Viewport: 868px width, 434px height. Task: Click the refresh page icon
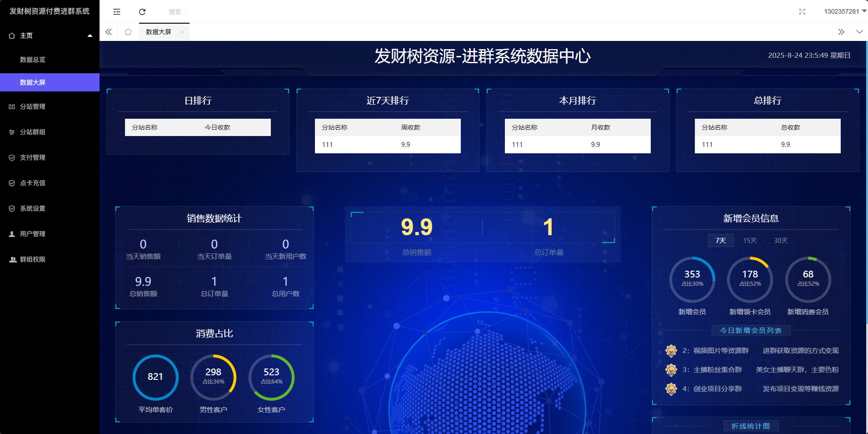pyautogui.click(x=142, y=12)
